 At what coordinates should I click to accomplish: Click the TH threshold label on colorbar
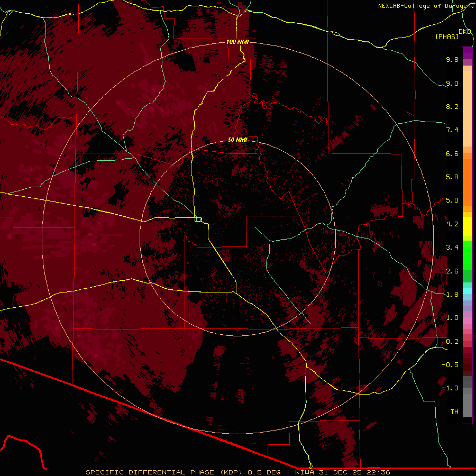454,412
